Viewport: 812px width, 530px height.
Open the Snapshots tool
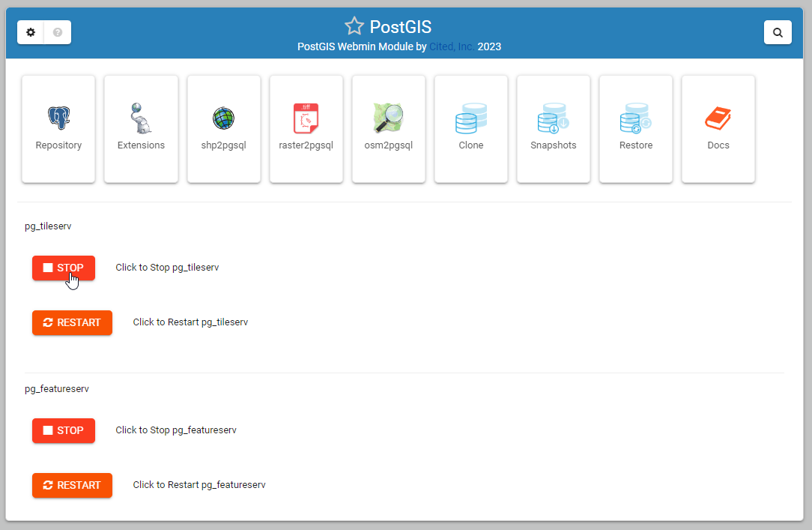(553, 127)
